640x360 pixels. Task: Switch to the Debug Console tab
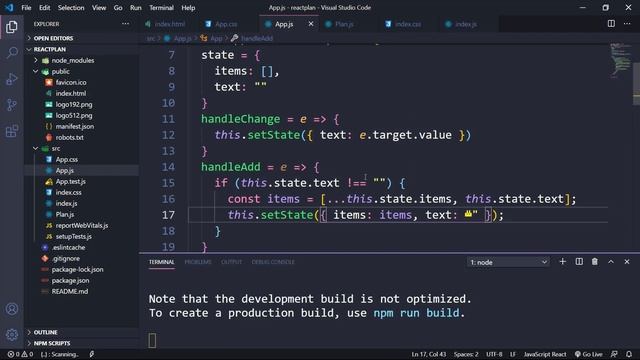pyautogui.click(x=273, y=262)
